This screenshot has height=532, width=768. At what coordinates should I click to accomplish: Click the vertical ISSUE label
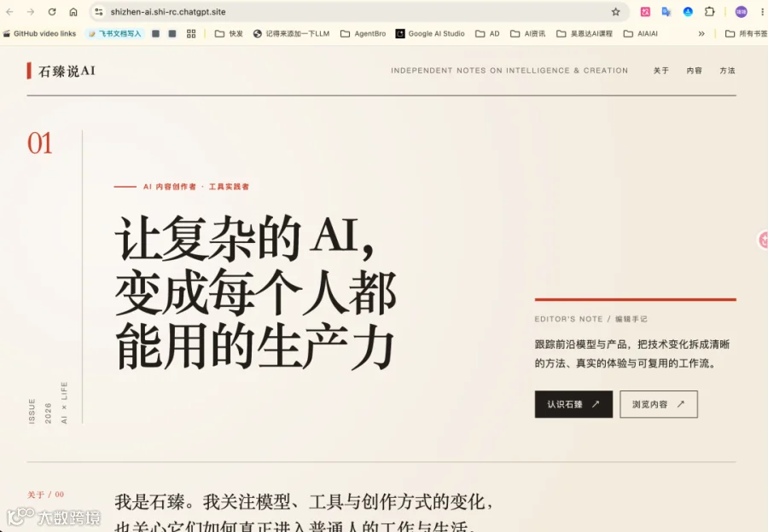pos(32,411)
